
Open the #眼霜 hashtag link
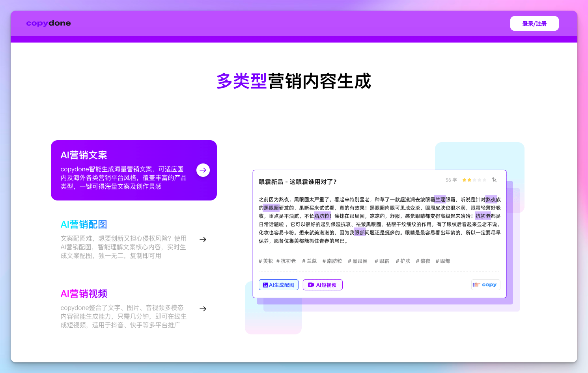pyautogui.click(x=381, y=261)
